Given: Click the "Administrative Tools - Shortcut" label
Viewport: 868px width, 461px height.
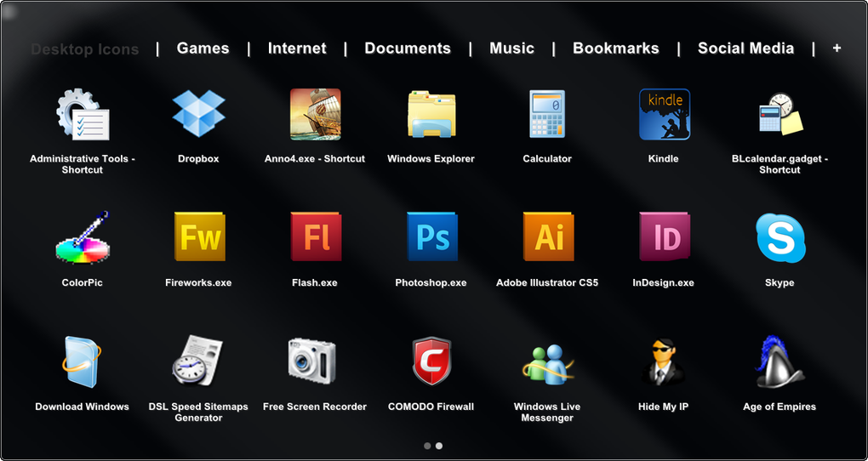Looking at the screenshot, I should (x=83, y=164).
